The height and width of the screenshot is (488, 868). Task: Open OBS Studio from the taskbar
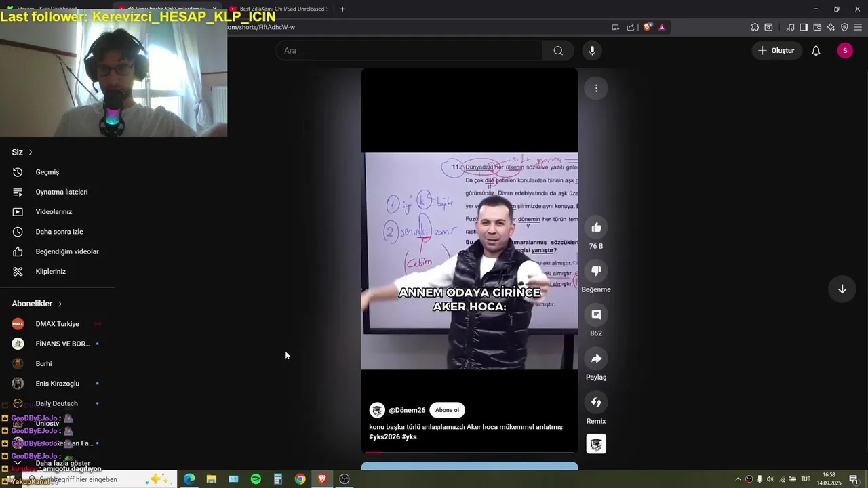[x=344, y=479]
